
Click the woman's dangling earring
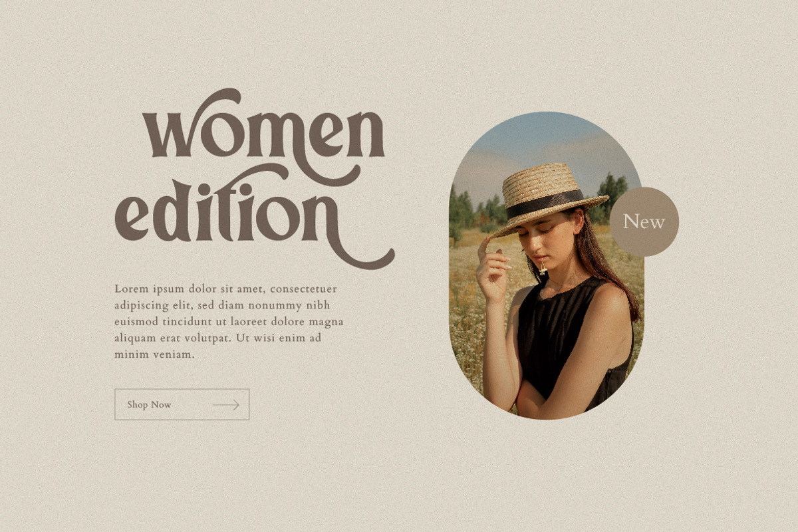543,269
